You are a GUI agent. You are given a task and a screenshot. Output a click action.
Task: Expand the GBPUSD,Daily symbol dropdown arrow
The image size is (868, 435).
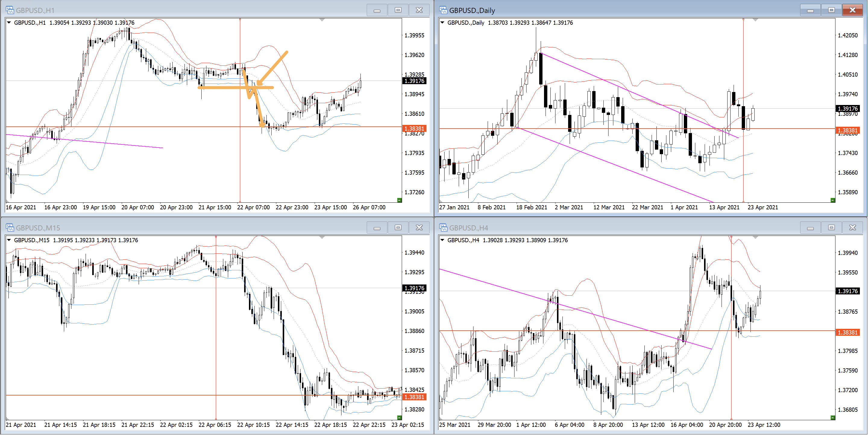442,23
